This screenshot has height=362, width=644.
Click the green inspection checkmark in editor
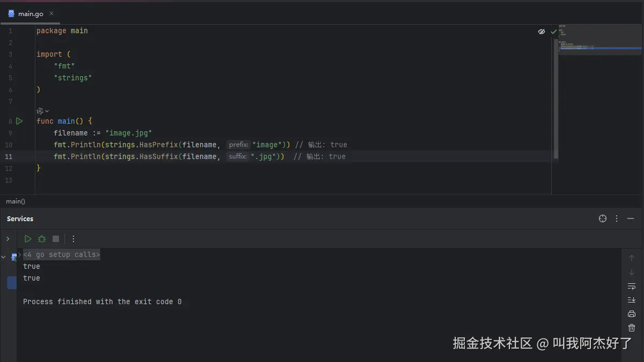coord(554,32)
